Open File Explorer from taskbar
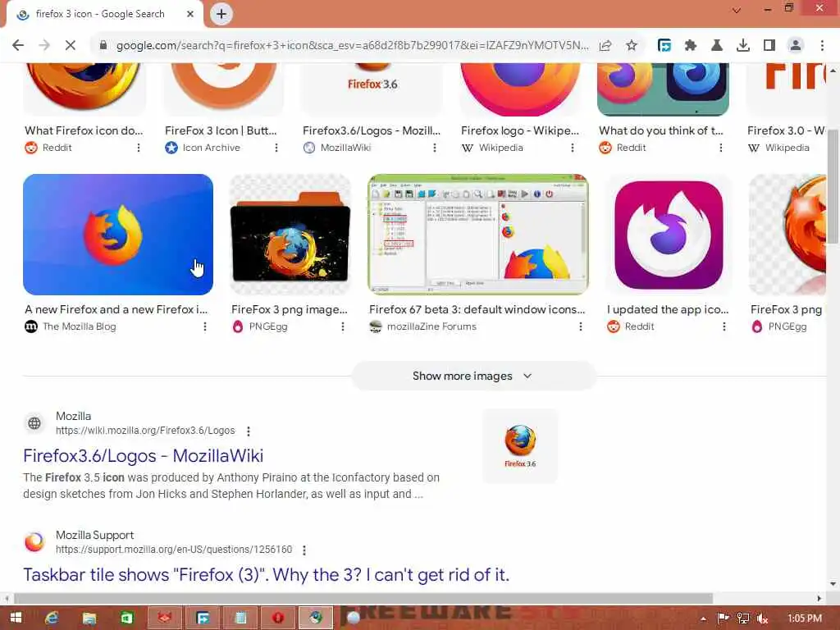This screenshot has height=630, width=840. tap(89, 619)
